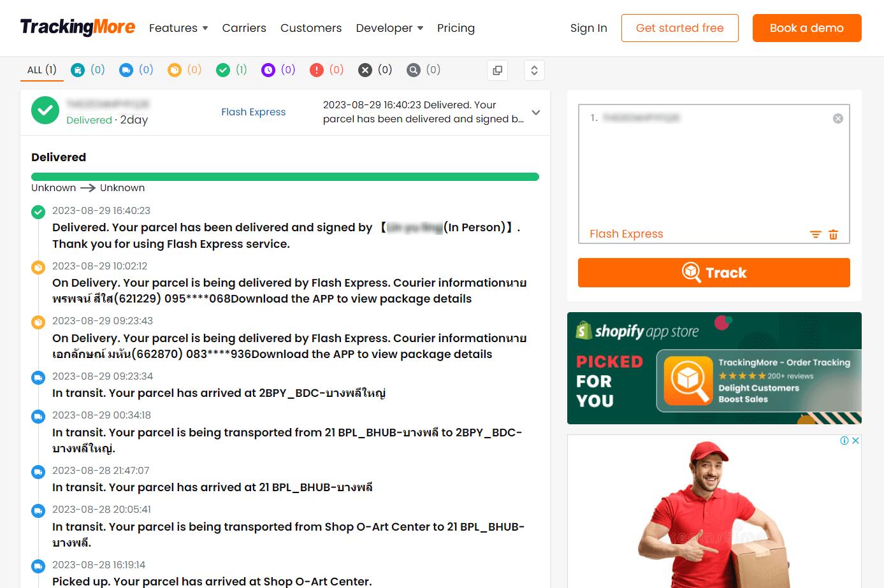
Task: Click the timestamp 2023-08-29 16:40:23
Action: [x=101, y=211]
